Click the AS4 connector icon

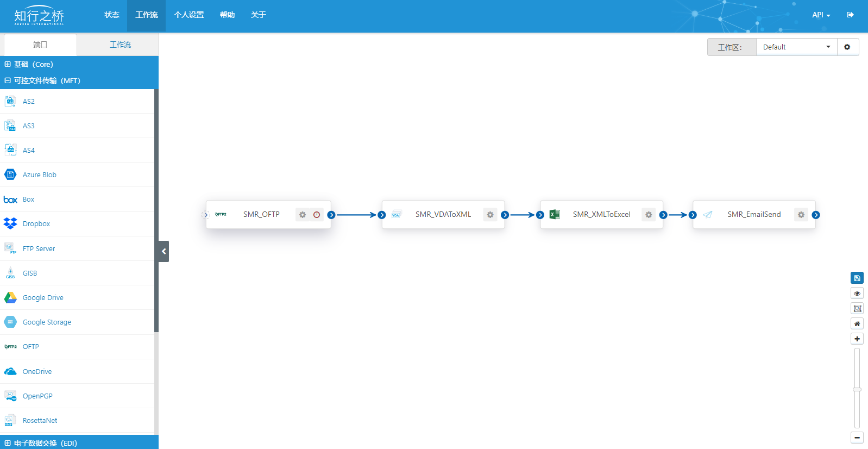[x=10, y=150]
